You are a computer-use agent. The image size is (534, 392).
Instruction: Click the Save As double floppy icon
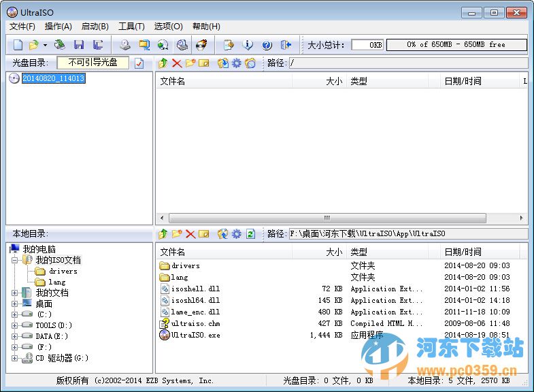(x=98, y=45)
